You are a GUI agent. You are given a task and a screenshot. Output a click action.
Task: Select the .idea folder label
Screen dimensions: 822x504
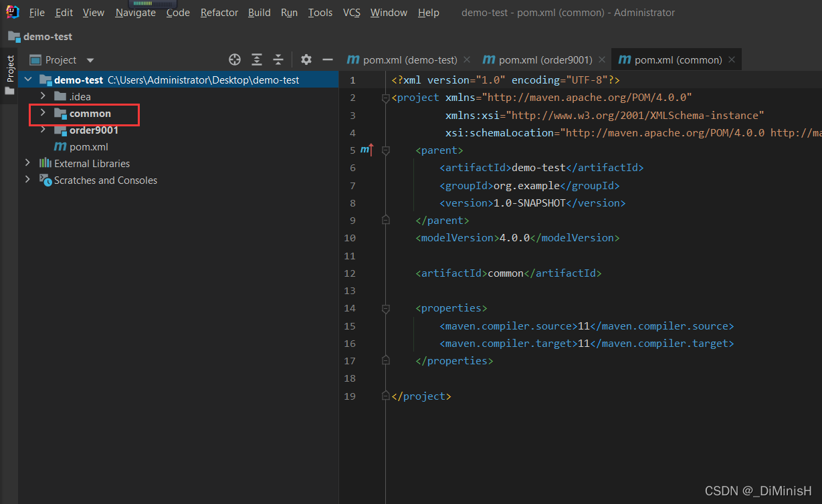(80, 96)
